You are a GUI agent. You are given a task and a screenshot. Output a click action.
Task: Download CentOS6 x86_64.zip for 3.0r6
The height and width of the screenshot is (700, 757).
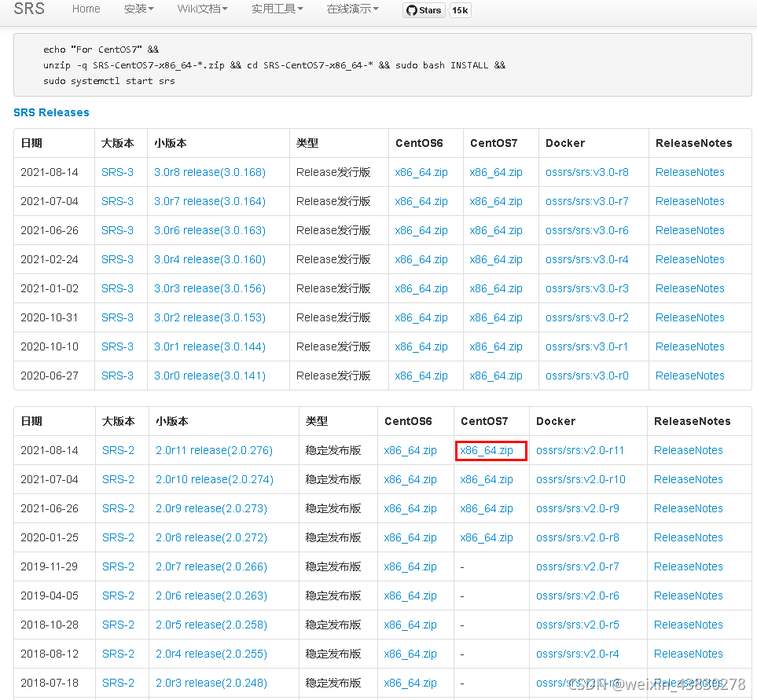pyautogui.click(x=421, y=231)
